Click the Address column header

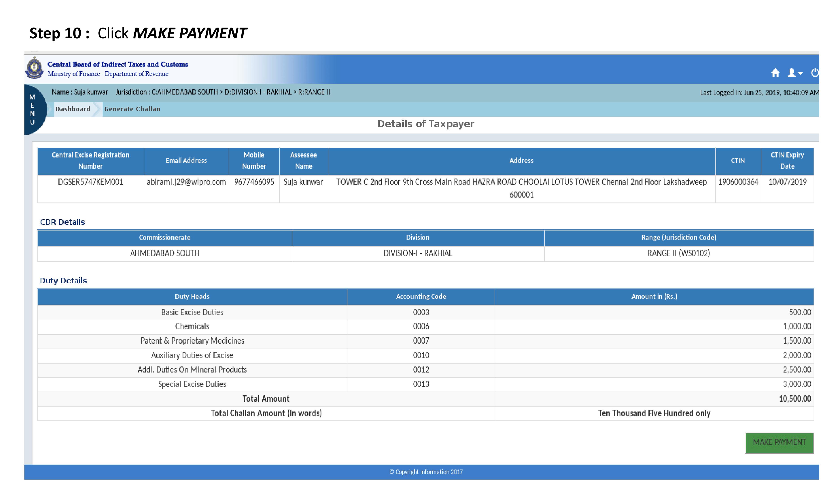tap(521, 161)
